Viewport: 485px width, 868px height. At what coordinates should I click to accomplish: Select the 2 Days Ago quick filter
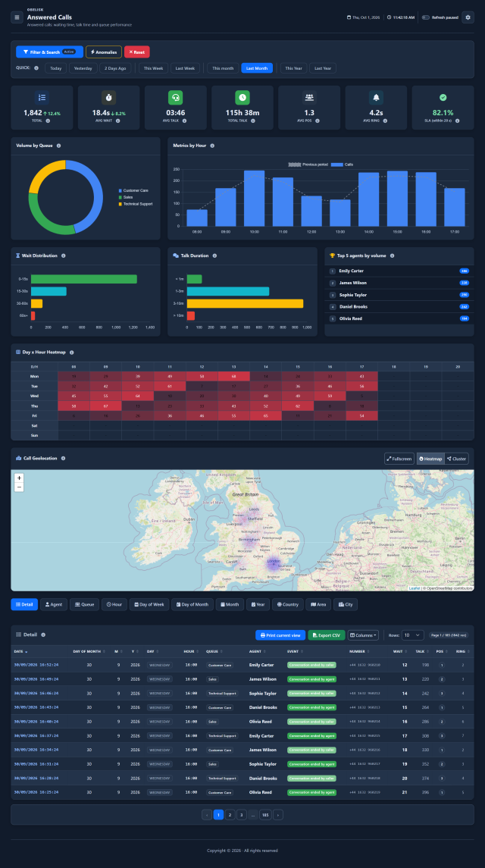(116, 68)
